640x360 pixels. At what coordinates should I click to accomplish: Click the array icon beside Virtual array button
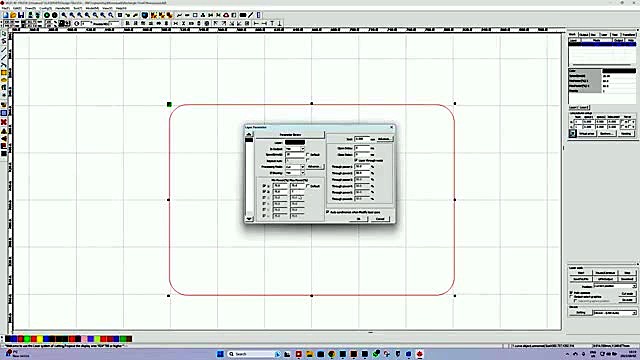point(572,133)
